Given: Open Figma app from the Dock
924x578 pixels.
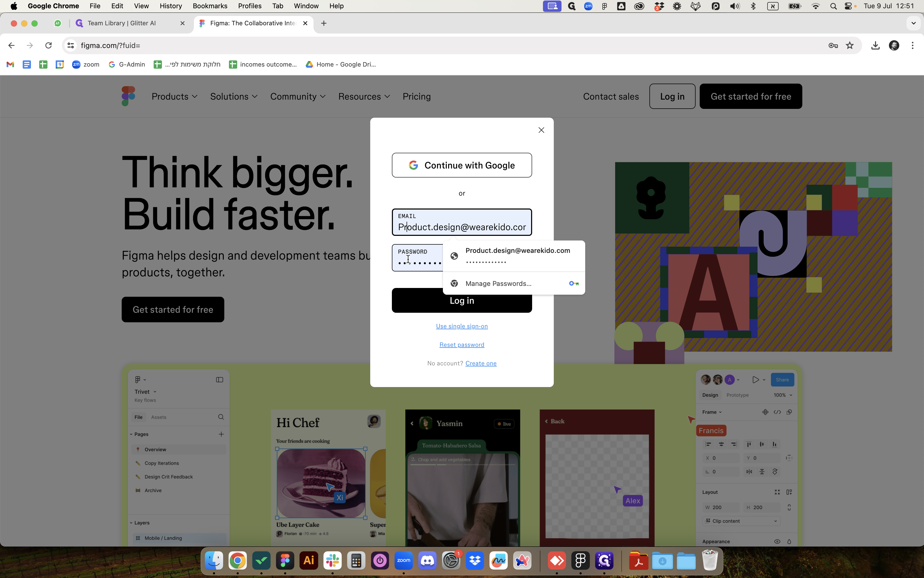Looking at the screenshot, I should [x=285, y=561].
